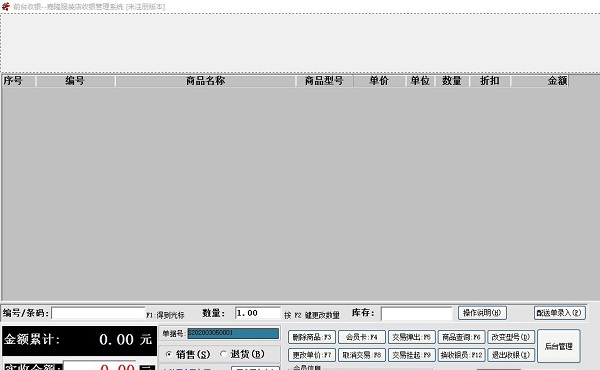
Task: Open 会员卡:F4 member card
Action: tap(362, 337)
